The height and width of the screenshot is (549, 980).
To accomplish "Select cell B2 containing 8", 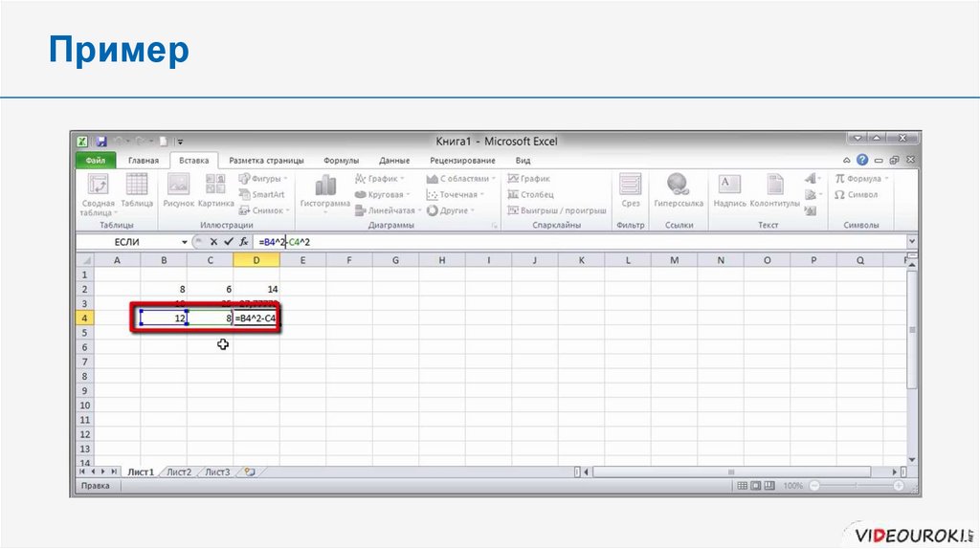I will click(x=164, y=289).
